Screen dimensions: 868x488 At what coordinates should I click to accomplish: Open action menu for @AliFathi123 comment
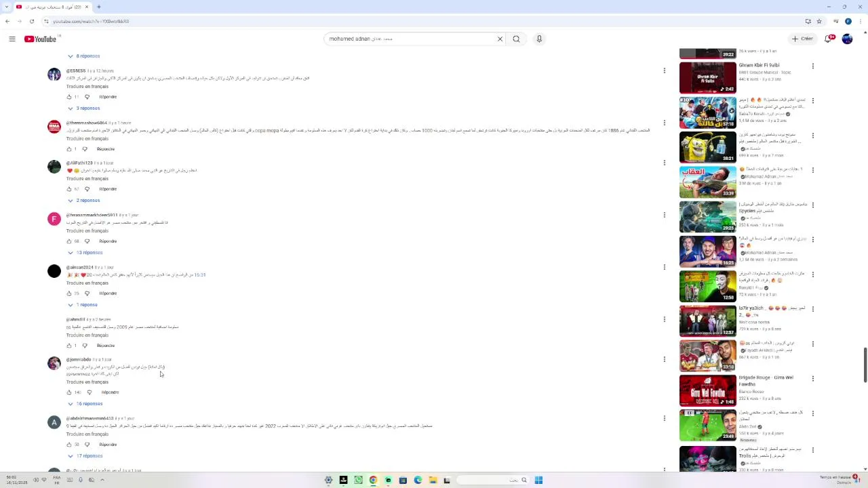coord(665,163)
